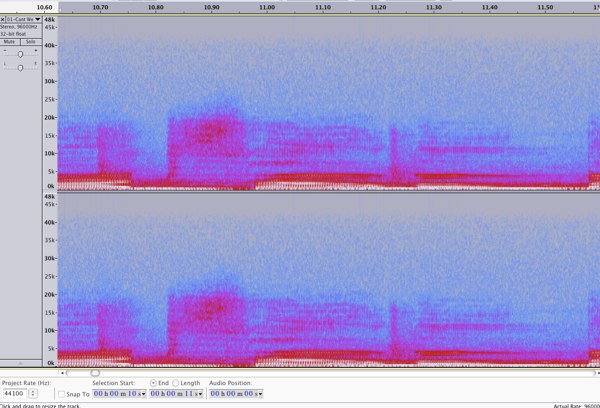Click timeline ruler at 10.90

[x=212, y=7]
